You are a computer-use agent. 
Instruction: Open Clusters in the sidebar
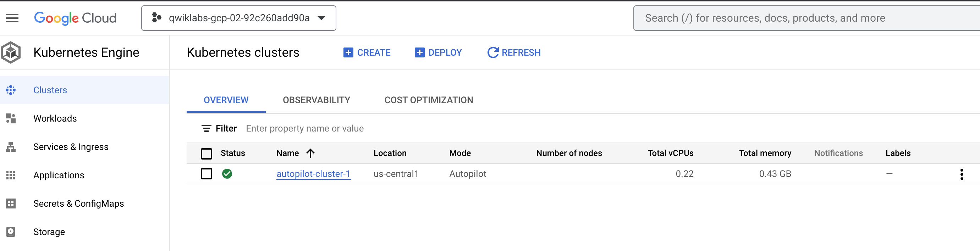pos(84,90)
